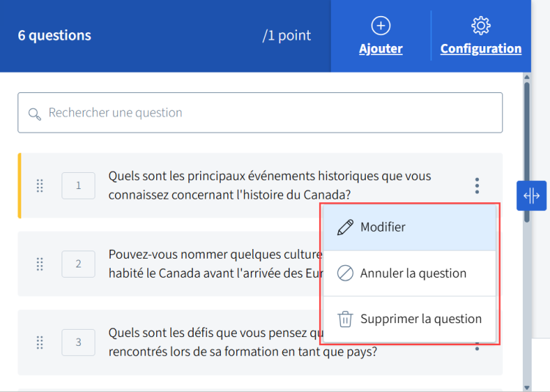Open the three-dot menu for question 1
550x392 pixels.
point(477,186)
